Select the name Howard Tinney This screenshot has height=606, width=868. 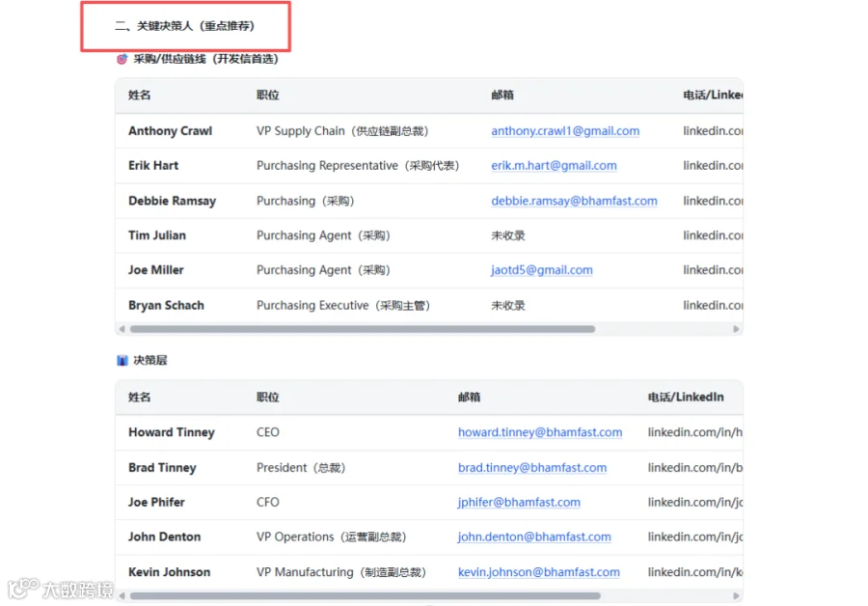172,432
